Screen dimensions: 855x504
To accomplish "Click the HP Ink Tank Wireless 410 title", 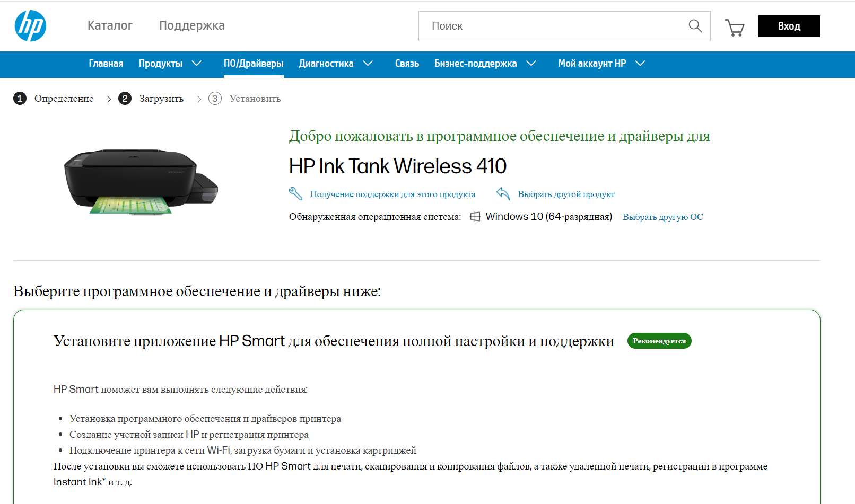I will pyautogui.click(x=398, y=166).
